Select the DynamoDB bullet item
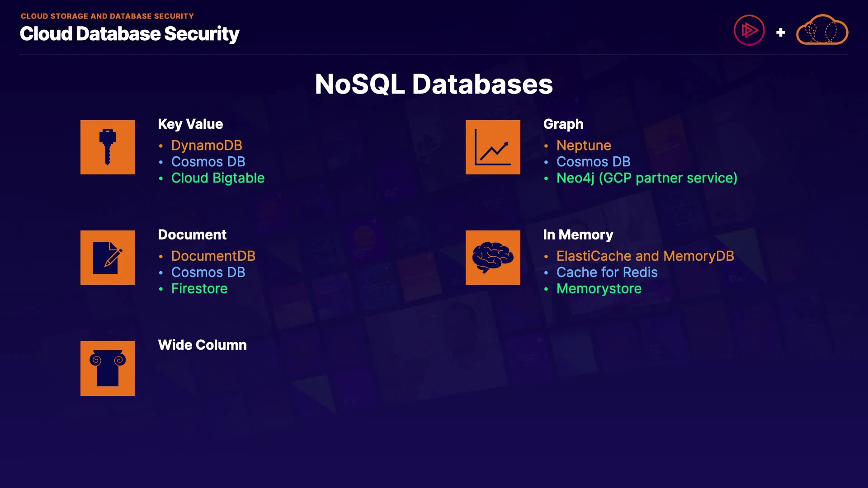The image size is (868, 488). pos(207,145)
